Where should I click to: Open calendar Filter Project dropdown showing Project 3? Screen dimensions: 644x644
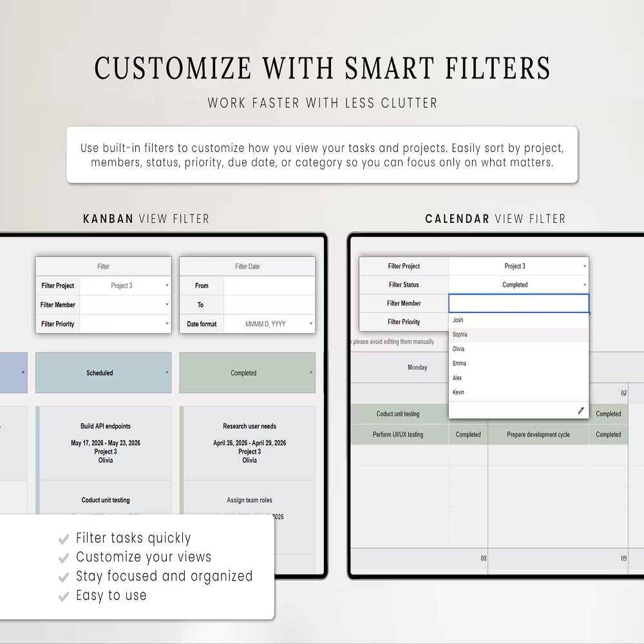(x=518, y=266)
